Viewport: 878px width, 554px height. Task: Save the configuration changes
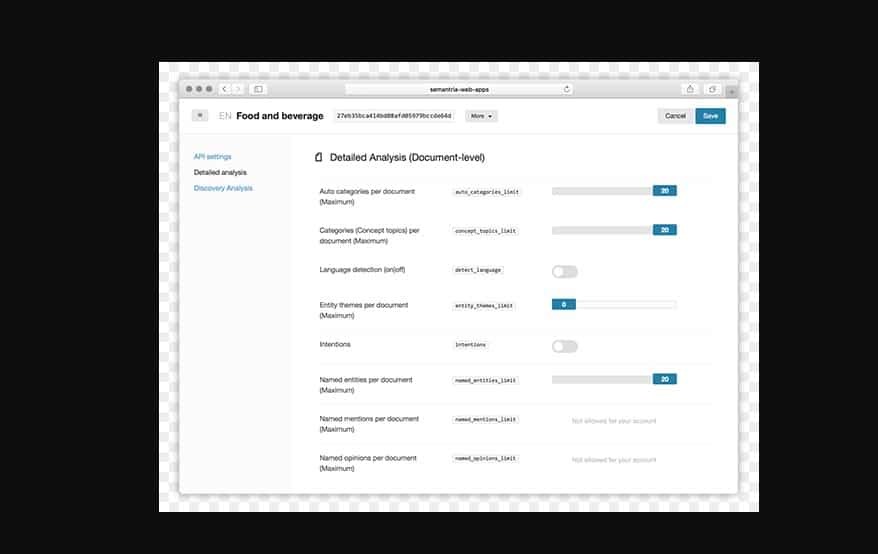710,116
